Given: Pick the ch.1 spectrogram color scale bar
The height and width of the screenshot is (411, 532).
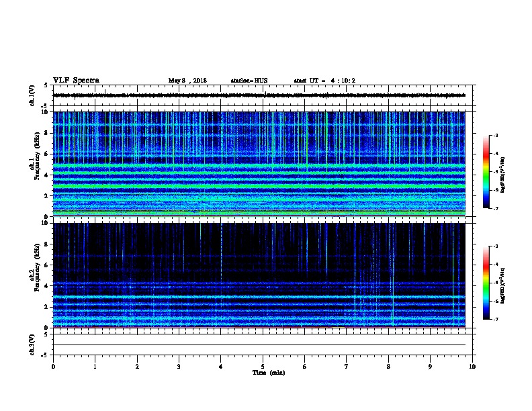Looking at the screenshot, I should click(x=486, y=172).
